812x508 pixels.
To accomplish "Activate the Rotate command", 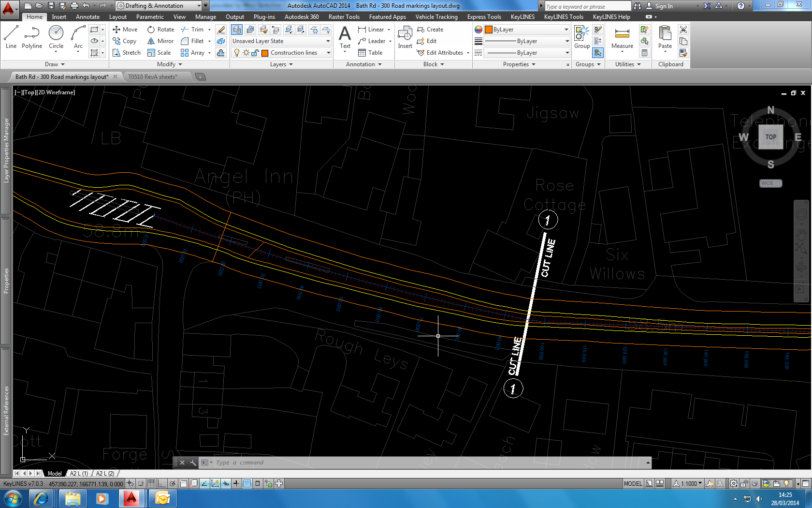I will [160, 30].
